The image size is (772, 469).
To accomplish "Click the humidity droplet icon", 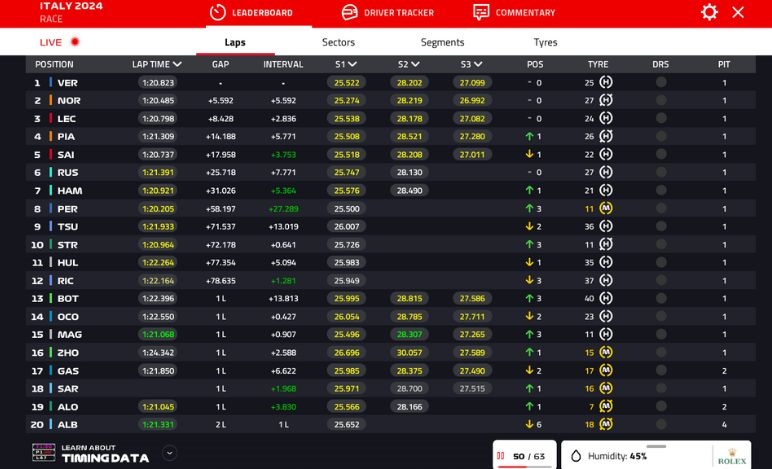I will point(576,456).
